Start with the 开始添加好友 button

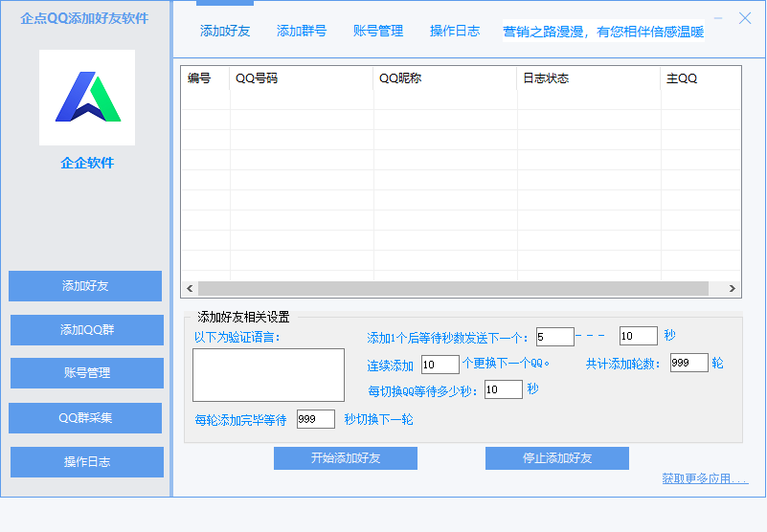tap(346, 458)
